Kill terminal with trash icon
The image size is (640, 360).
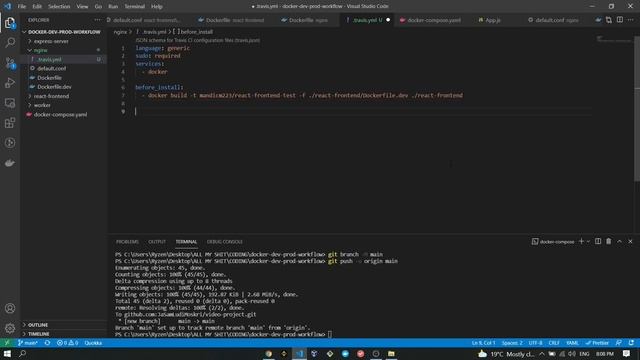tap(609, 242)
